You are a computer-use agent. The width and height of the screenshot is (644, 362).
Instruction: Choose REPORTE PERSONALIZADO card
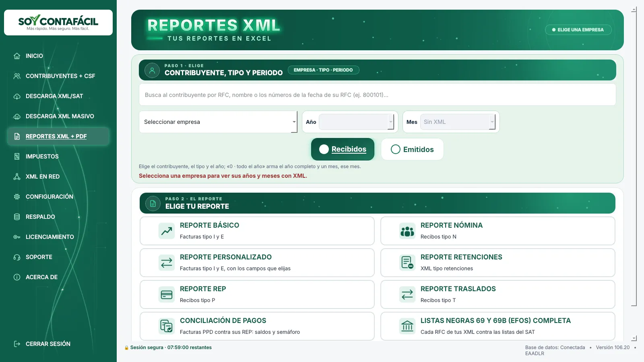257,263
